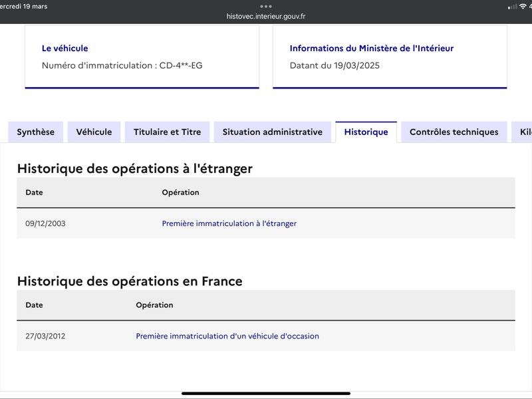Click the 'Historique des opérations en France' heading

pyautogui.click(x=130, y=281)
